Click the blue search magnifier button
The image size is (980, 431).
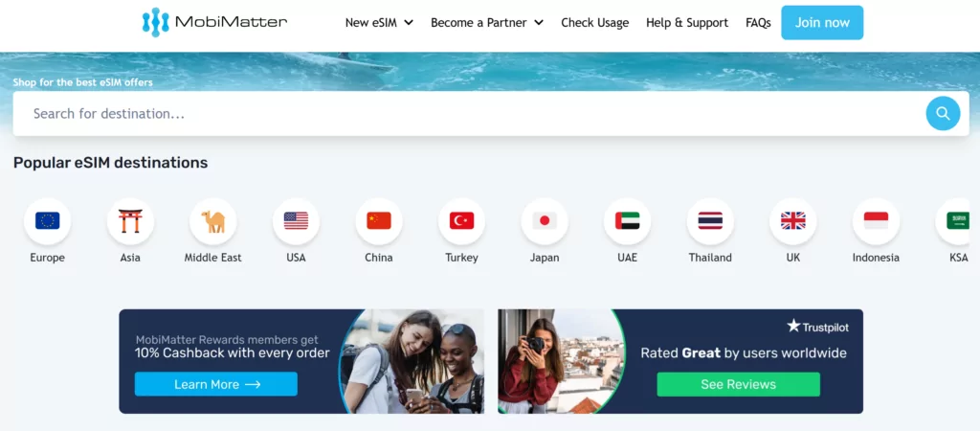(x=943, y=113)
